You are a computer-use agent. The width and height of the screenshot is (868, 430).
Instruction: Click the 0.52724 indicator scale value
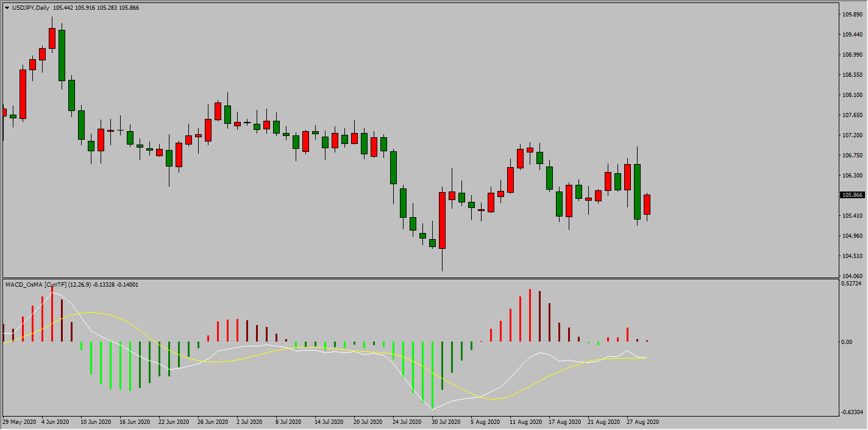click(852, 283)
